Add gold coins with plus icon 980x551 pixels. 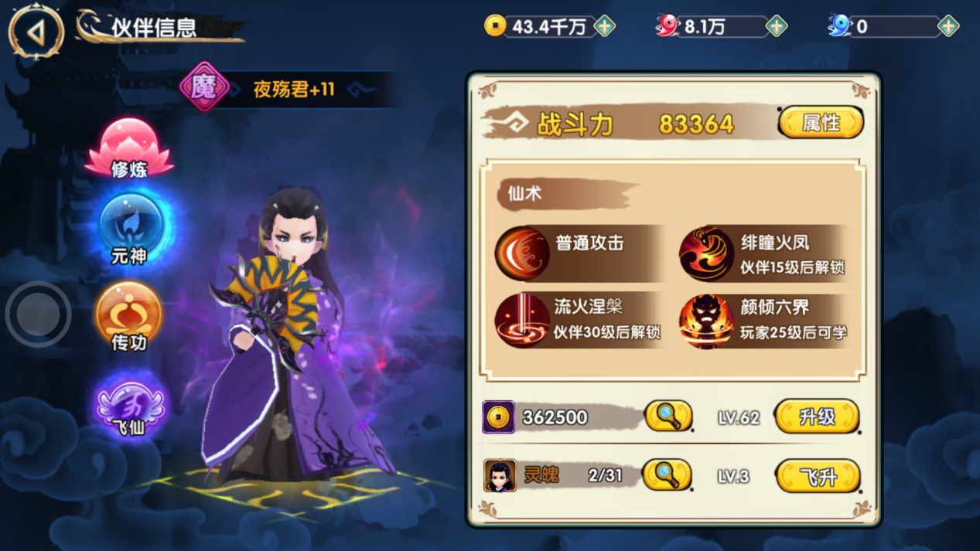(x=604, y=26)
